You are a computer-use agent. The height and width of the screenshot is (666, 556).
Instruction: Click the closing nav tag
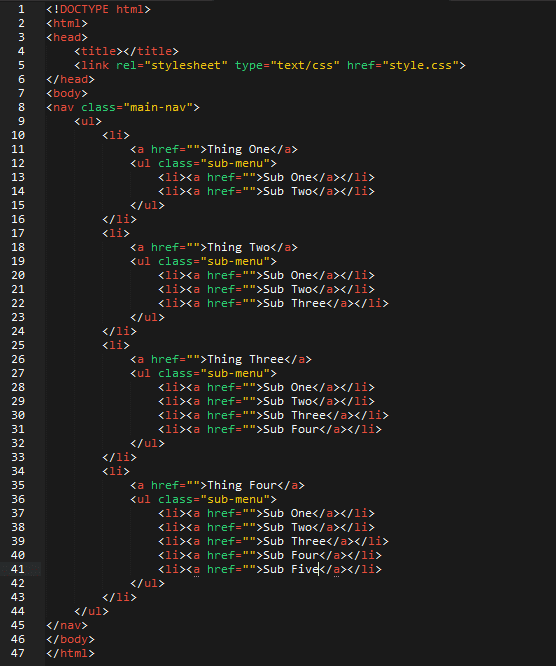(x=67, y=626)
